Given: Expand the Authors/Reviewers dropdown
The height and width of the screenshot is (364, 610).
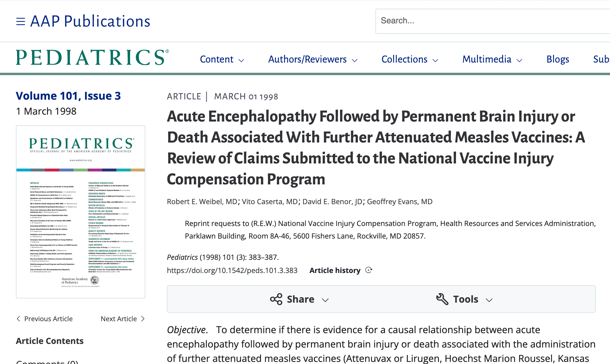Looking at the screenshot, I should pyautogui.click(x=313, y=59).
